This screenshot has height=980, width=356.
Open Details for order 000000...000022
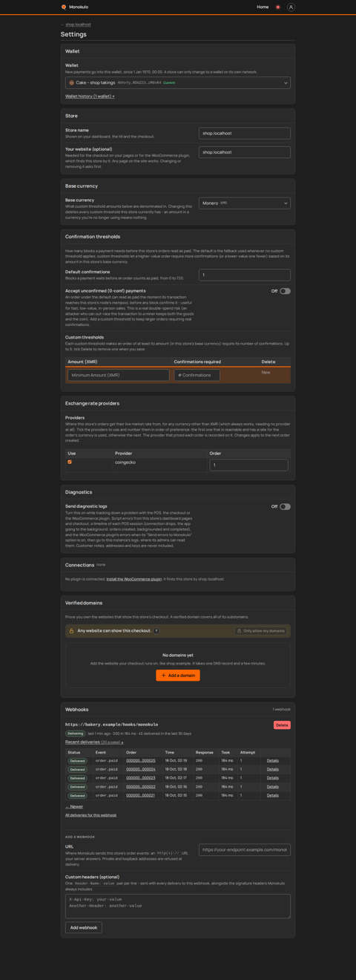tap(273, 786)
